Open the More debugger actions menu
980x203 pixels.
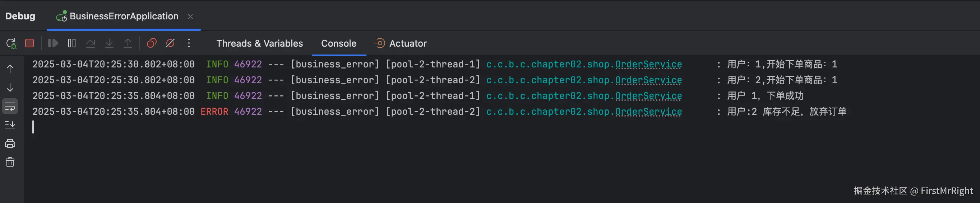pyautogui.click(x=189, y=43)
